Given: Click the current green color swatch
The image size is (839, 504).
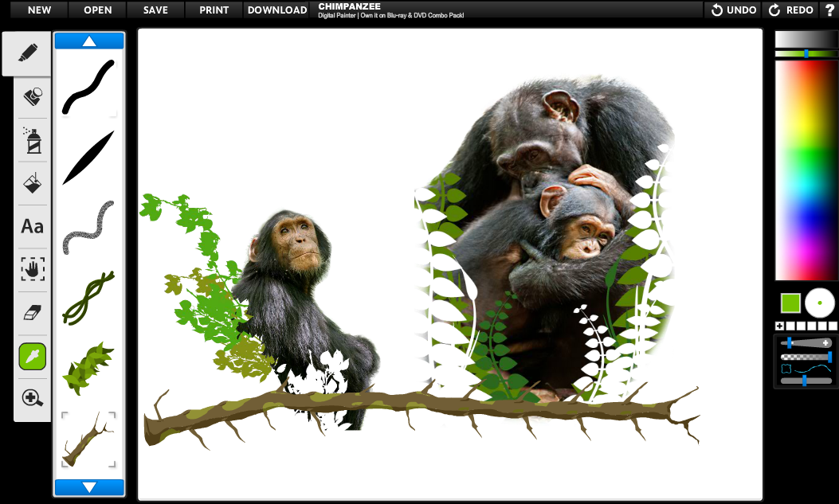Looking at the screenshot, I should click(x=790, y=303).
